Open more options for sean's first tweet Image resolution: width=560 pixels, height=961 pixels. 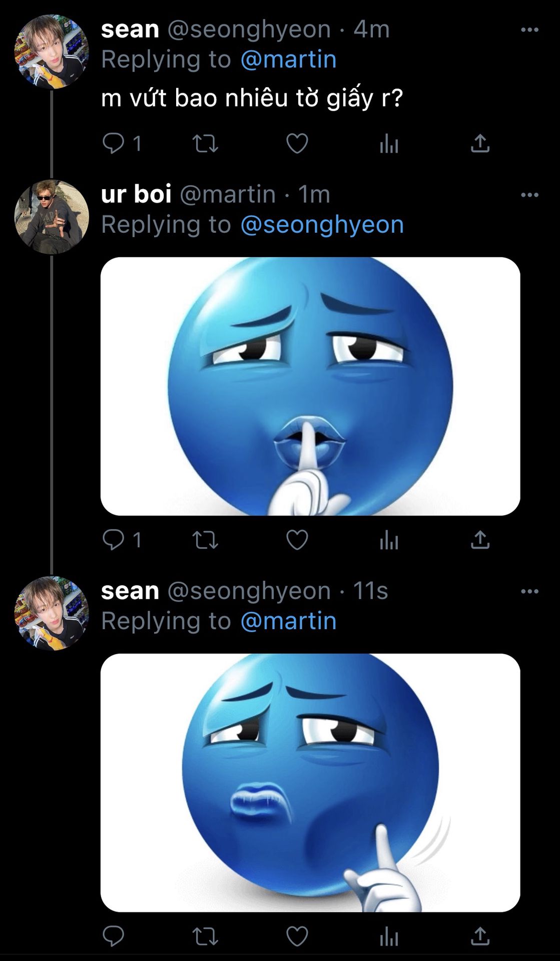(x=529, y=30)
